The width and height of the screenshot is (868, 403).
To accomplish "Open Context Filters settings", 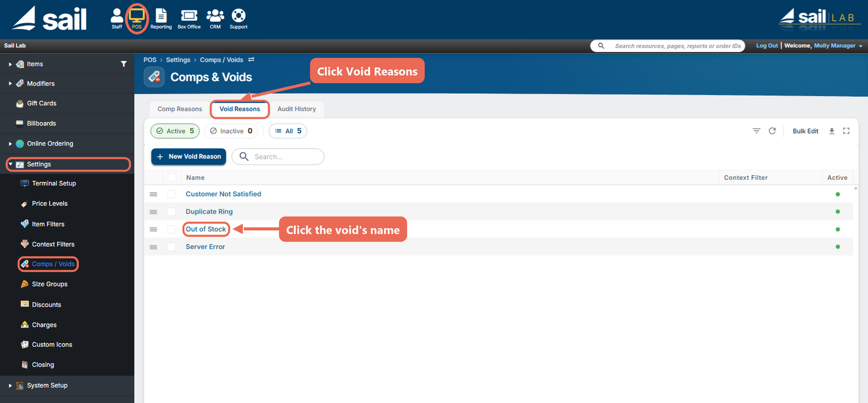I will [53, 244].
